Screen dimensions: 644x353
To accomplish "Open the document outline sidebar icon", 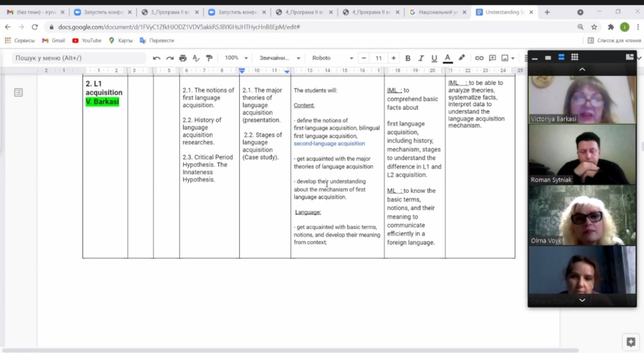I will 19,93.
